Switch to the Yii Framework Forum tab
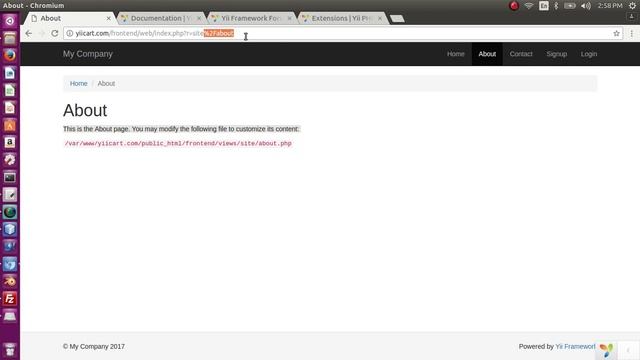 [251, 18]
